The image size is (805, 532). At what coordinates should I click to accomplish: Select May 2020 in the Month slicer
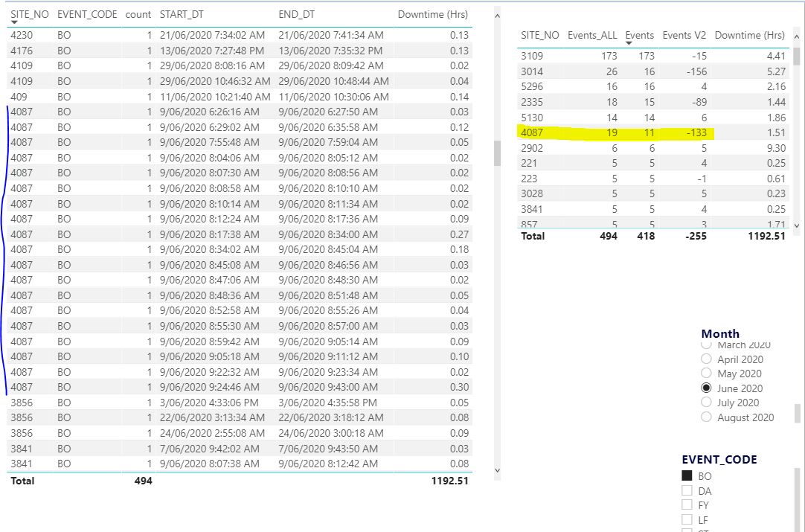click(x=706, y=374)
